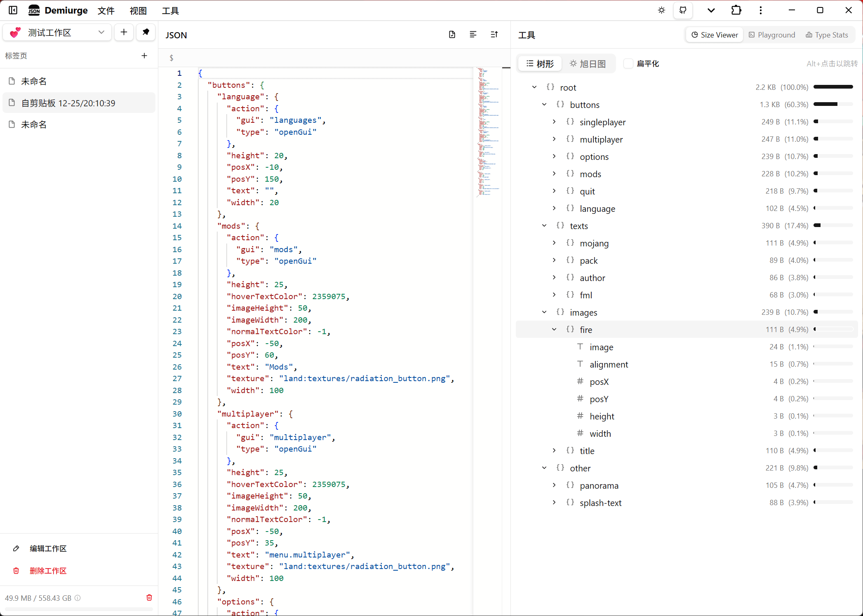Screen dimensions: 863x616
Task: Collapse the fire tree node
Action: click(x=554, y=330)
